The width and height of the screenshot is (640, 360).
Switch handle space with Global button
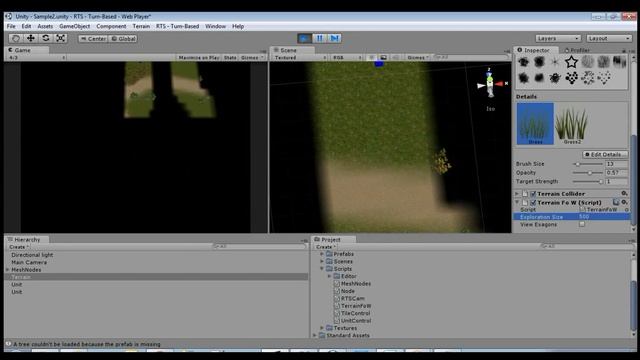[123, 38]
